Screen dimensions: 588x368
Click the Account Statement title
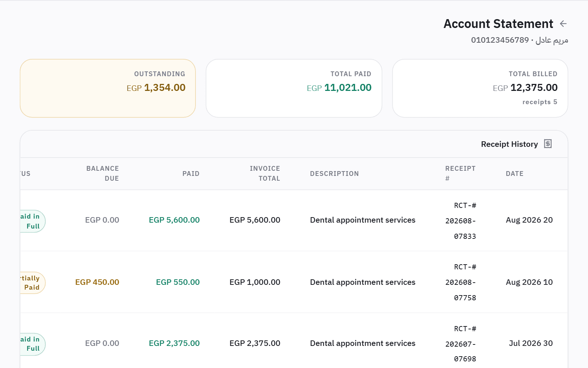click(498, 24)
